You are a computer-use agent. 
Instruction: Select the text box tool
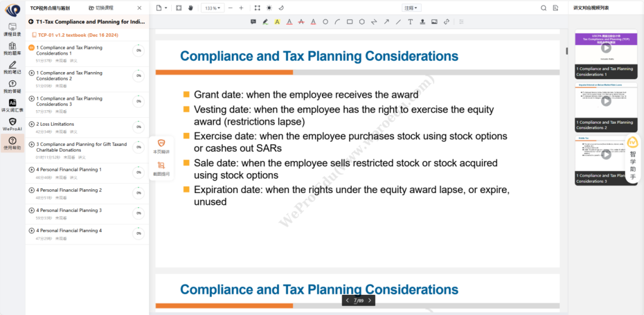click(x=410, y=22)
